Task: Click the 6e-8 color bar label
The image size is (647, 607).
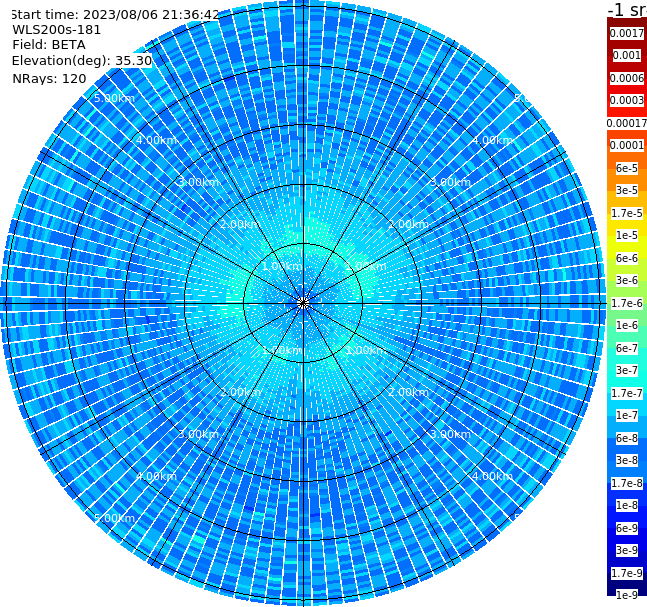Action: [627, 438]
